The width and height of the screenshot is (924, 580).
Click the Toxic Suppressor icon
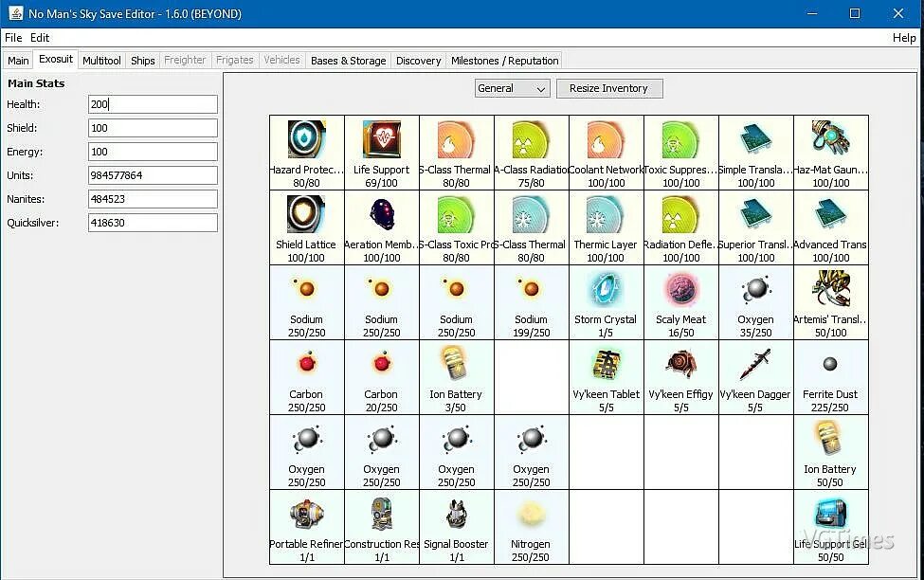tap(680, 139)
